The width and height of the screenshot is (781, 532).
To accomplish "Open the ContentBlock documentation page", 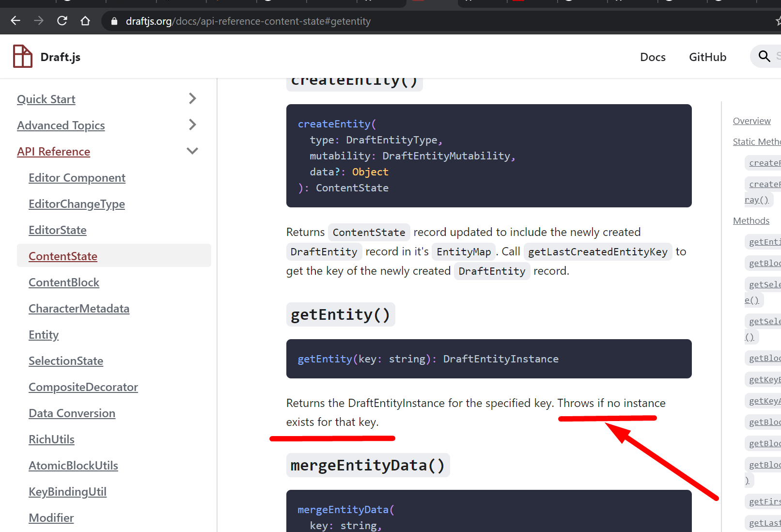I will 63,282.
